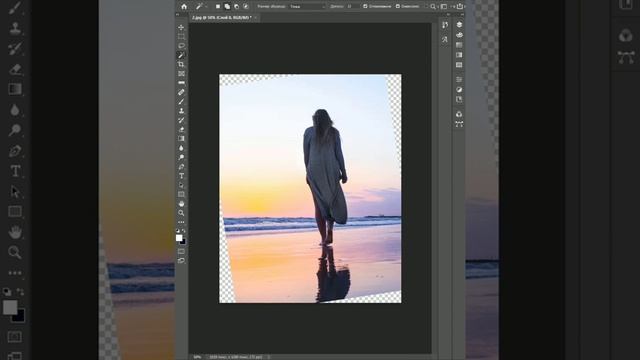The width and height of the screenshot is (640, 360).
Task: Click the tolerance value input field
Action: [352, 7]
